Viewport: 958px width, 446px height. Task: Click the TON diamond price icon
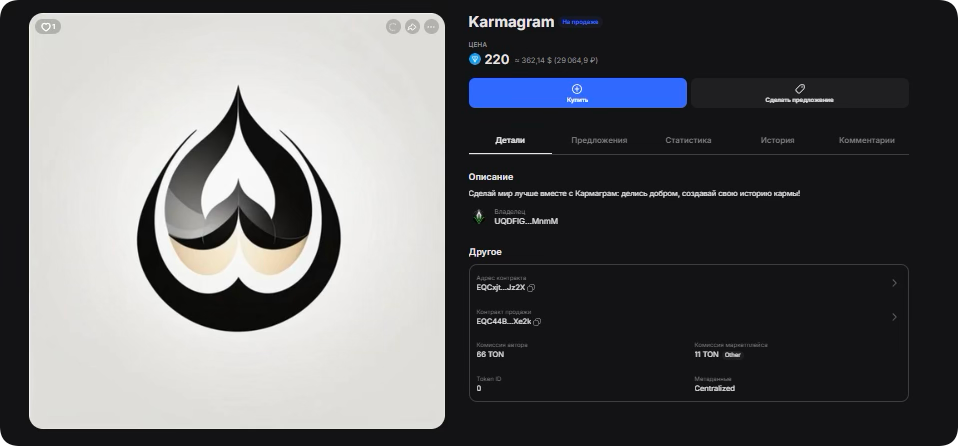475,59
